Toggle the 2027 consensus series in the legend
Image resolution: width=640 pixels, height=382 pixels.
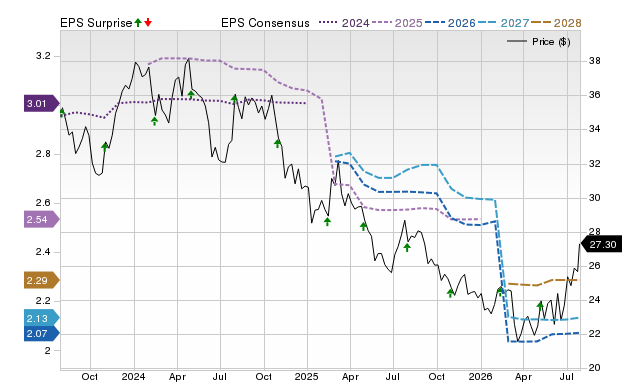[503, 23]
